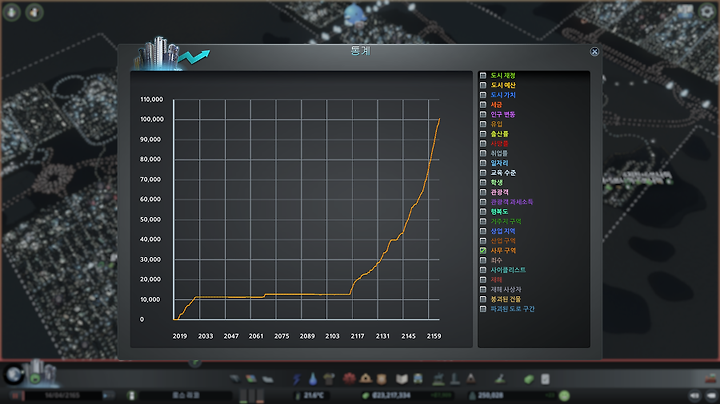Toggle the pause button beside the date
Viewport: 720px width, 404px height.
16,395
